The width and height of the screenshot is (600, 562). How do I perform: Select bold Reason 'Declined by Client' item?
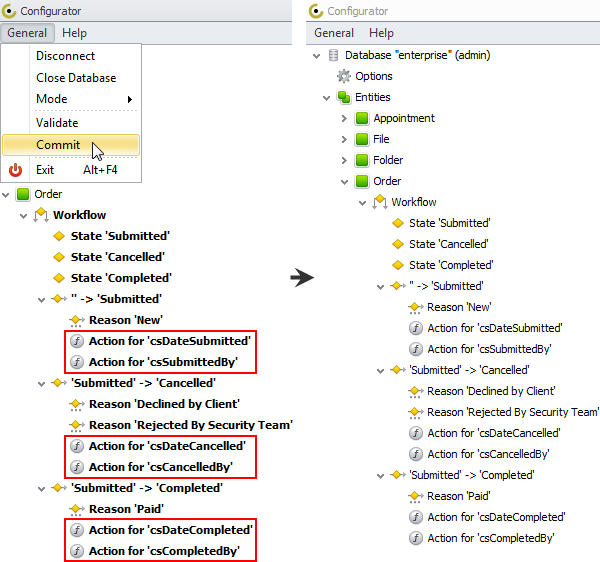coord(164,404)
